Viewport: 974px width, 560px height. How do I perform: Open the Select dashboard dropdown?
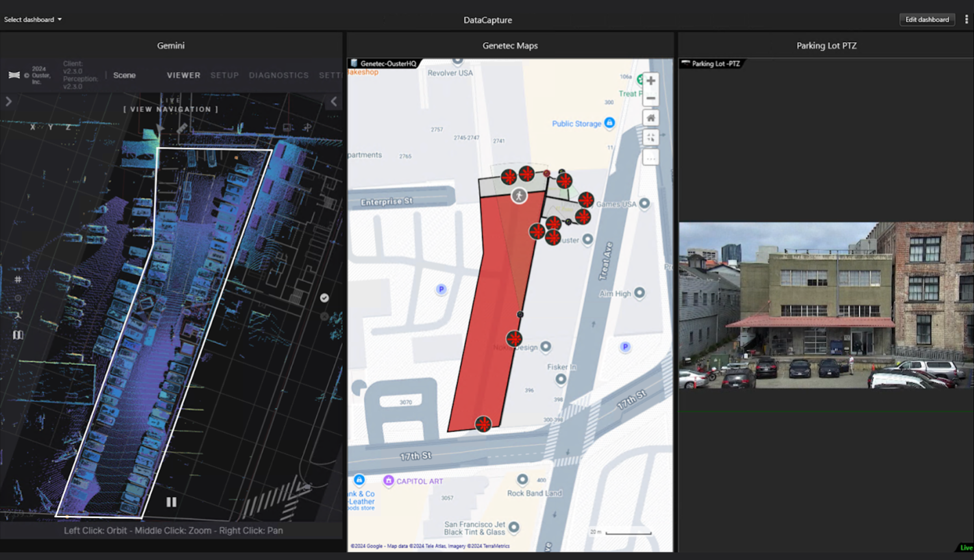(33, 19)
